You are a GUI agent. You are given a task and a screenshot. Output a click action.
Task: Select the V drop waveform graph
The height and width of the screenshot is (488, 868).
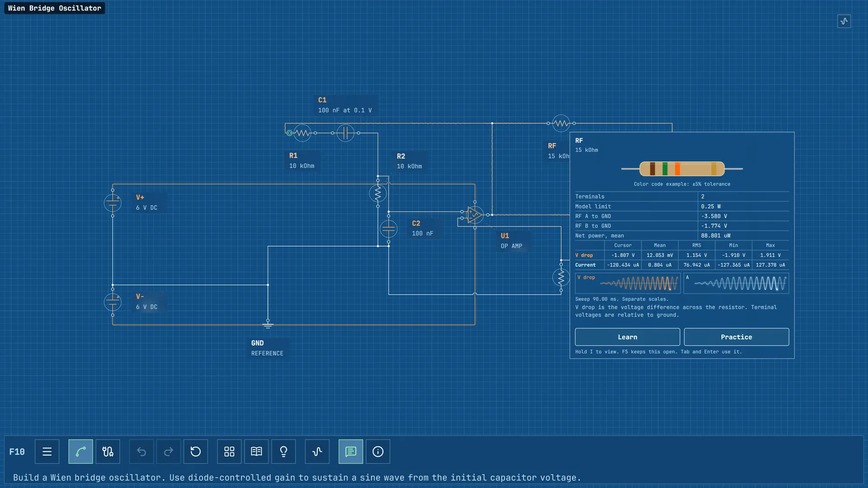627,283
